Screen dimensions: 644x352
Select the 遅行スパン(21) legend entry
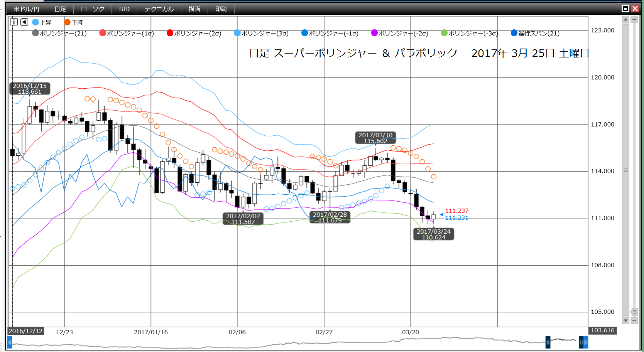535,33
